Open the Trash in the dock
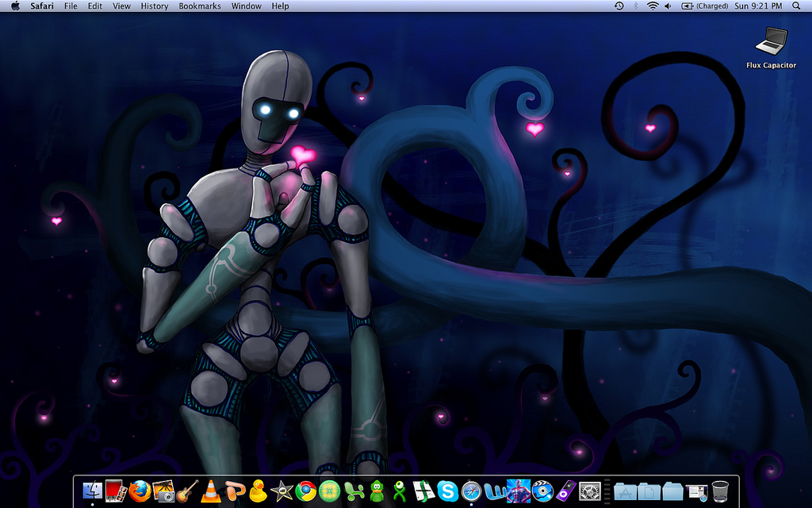This screenshot has width=812, height=508. coord(720,491)
